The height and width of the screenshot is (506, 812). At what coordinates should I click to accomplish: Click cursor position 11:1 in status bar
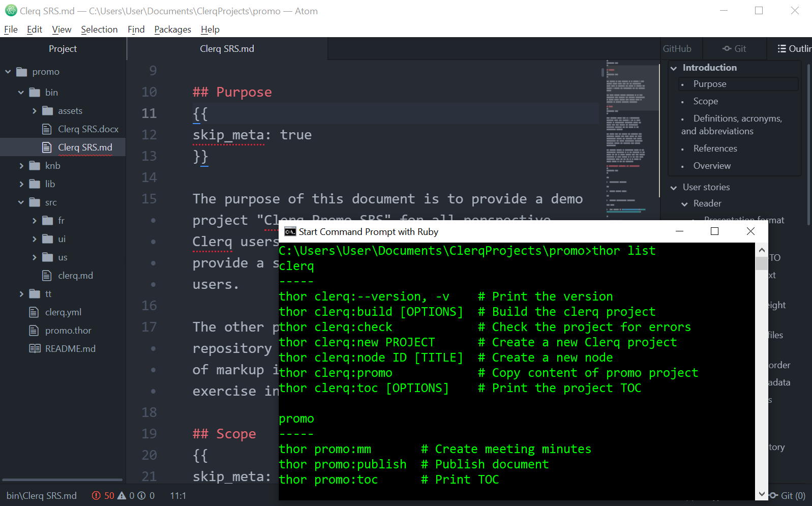(x=178, y=495)
